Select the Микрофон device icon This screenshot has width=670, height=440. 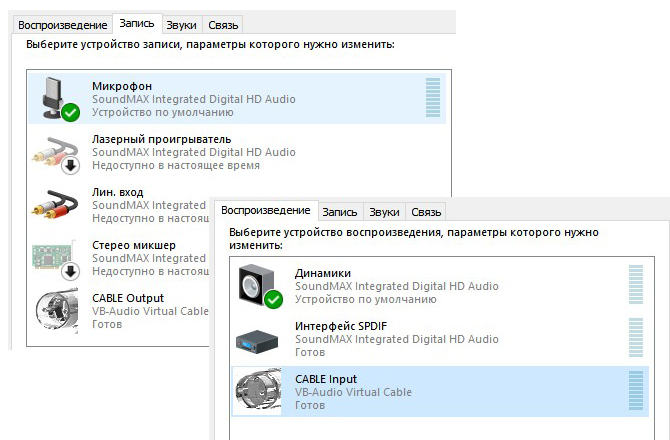tap(61, 99)
